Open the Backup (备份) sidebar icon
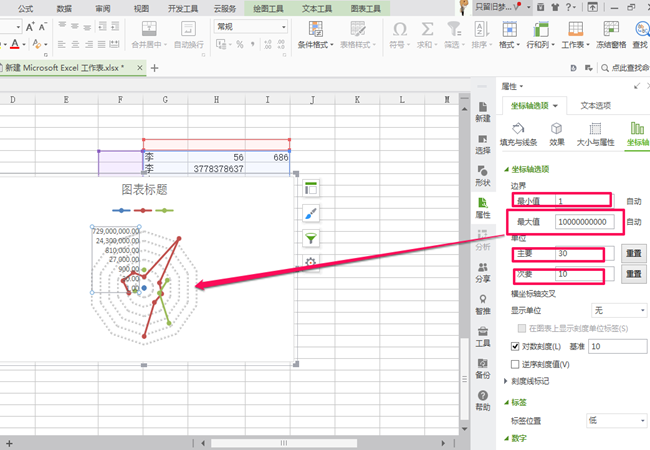This screenshot has height=450, width=650. (x=483, y=369)
